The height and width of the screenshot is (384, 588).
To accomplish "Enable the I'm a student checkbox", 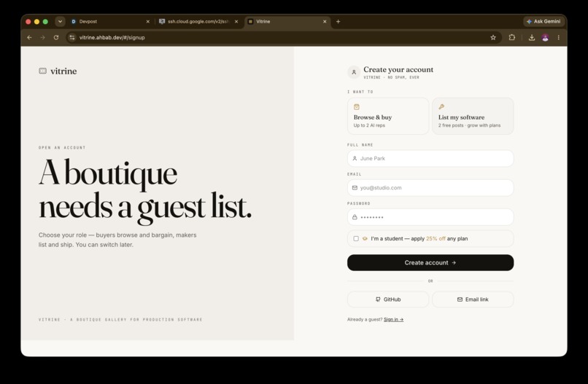I will point(356,239).
